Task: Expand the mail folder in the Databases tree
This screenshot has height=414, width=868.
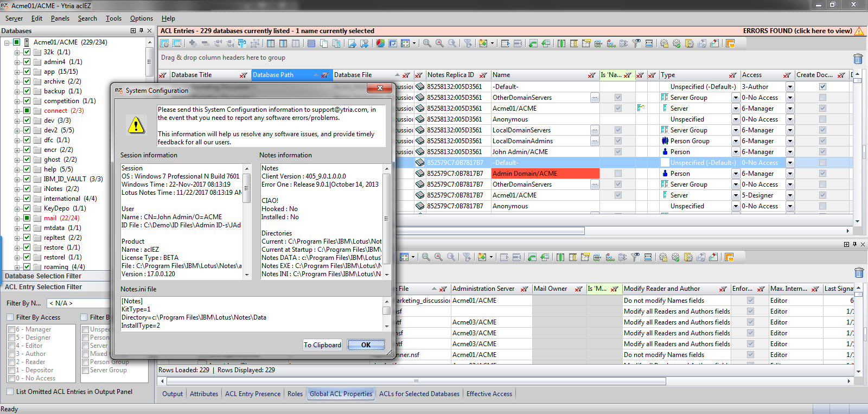Action: coord(17,218)
